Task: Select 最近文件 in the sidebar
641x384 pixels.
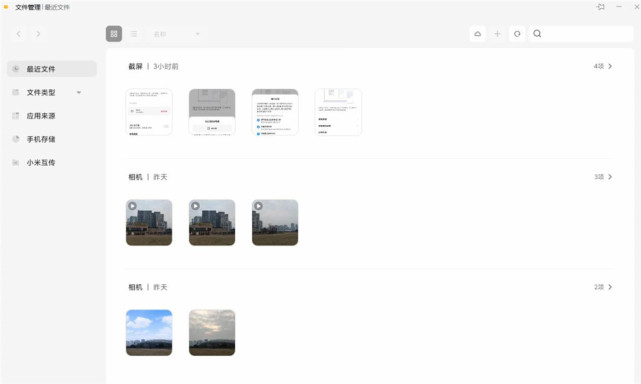Action: point(52,69)
